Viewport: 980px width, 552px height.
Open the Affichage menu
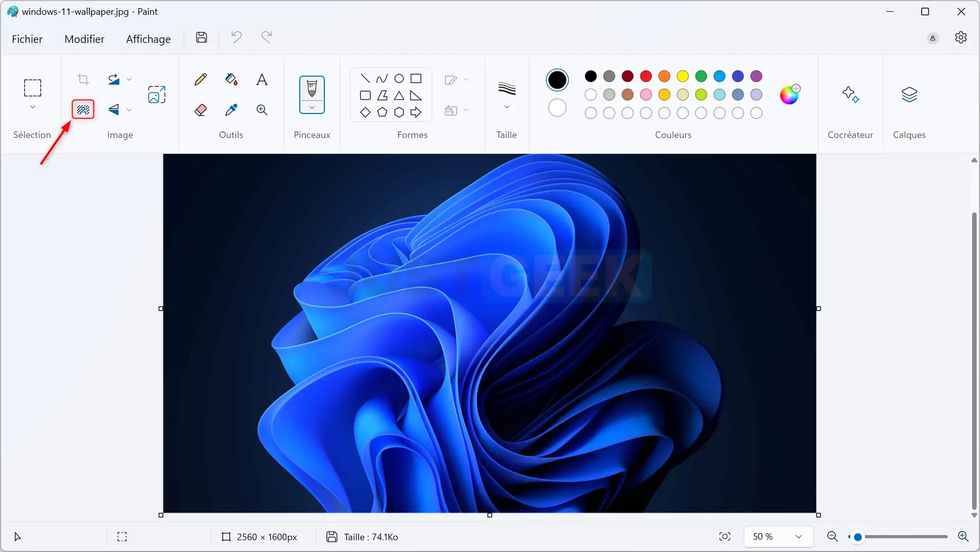(x=148, y=39)
